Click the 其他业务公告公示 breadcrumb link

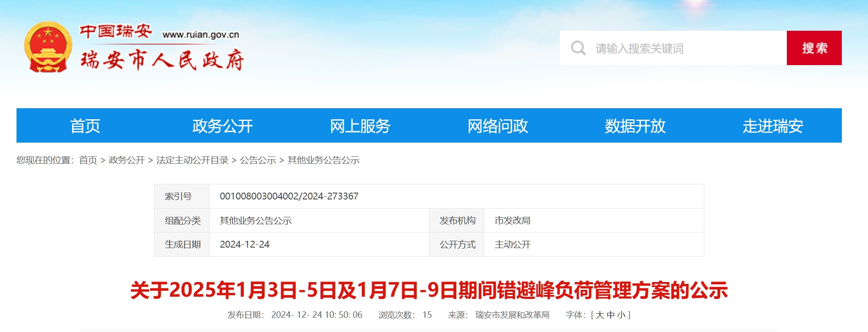point(323,160)
